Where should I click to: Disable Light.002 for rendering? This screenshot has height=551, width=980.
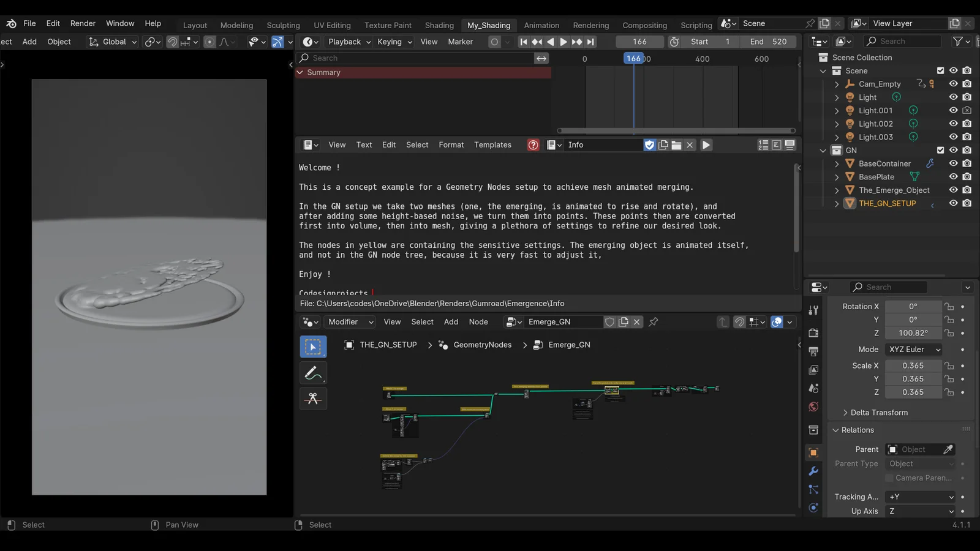point(968,124)
